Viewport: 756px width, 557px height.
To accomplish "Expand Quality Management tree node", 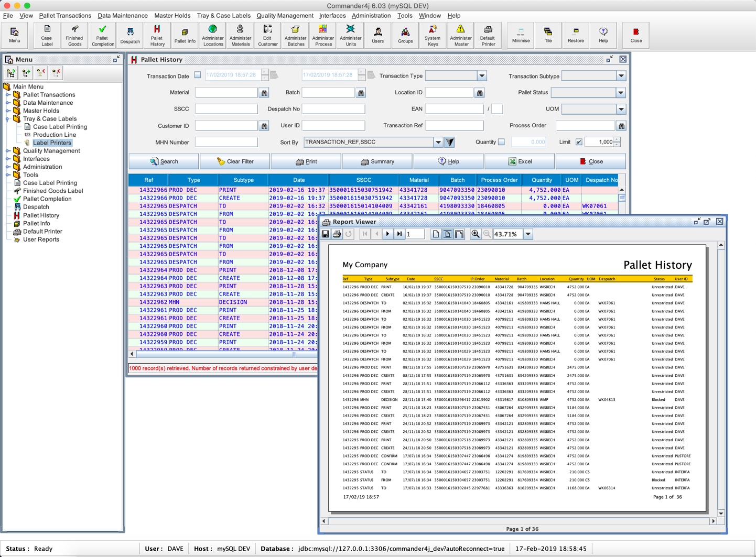I will pyautogui.click(x=8, y=151).
